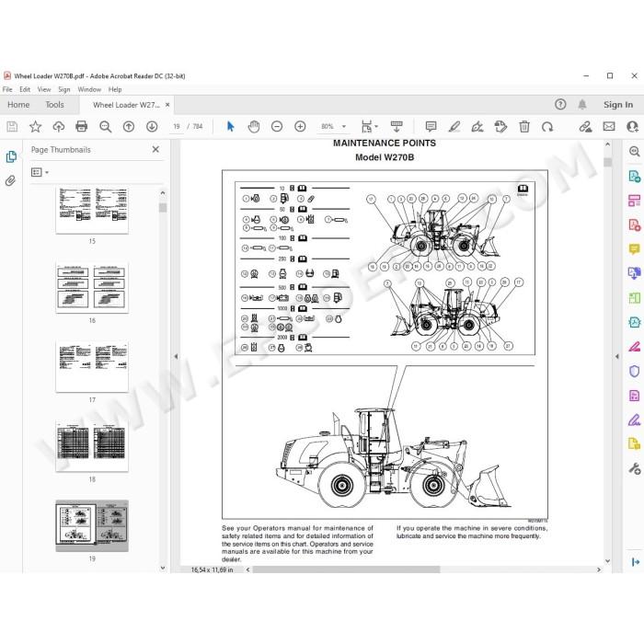Expand the fit page options dropdown
Image resolution: width=644 pixels, height=644 pixels.
376,127
